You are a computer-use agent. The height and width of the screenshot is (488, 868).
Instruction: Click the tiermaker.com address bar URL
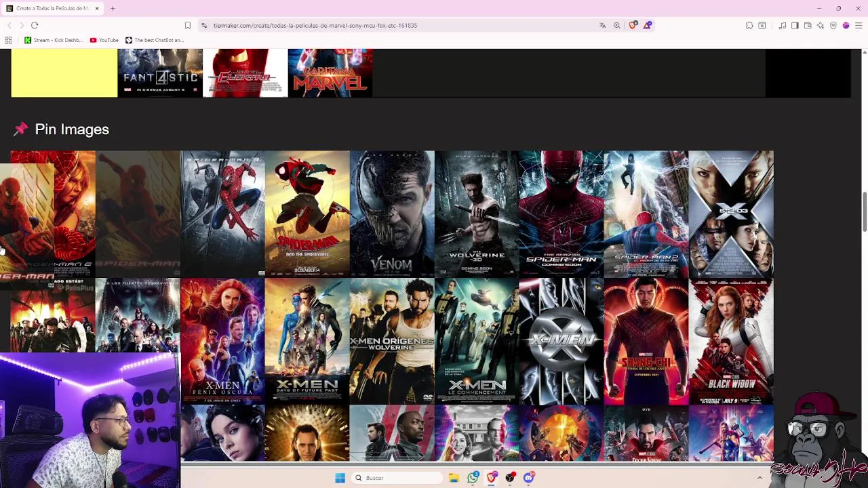click(315, 25)
